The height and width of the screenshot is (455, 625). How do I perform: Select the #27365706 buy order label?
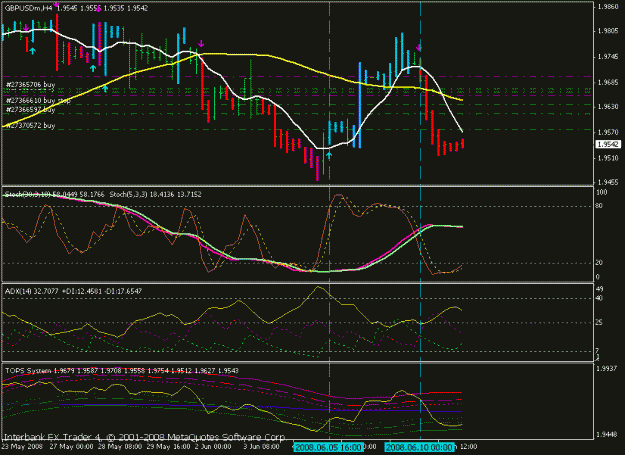[x=31, y=85]
